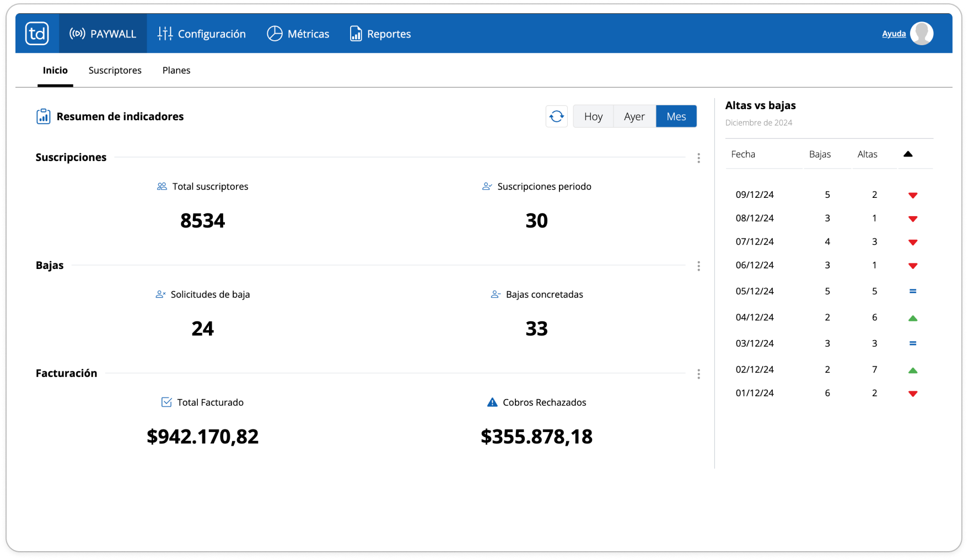
Task: Click the equal sign icon for 03/12/24
Action: tap(913, 343)
